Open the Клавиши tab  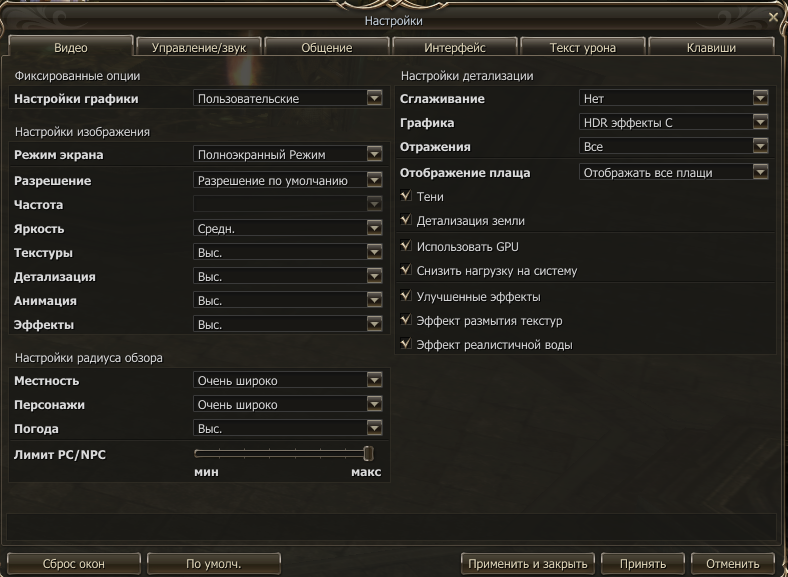[711, 47]
